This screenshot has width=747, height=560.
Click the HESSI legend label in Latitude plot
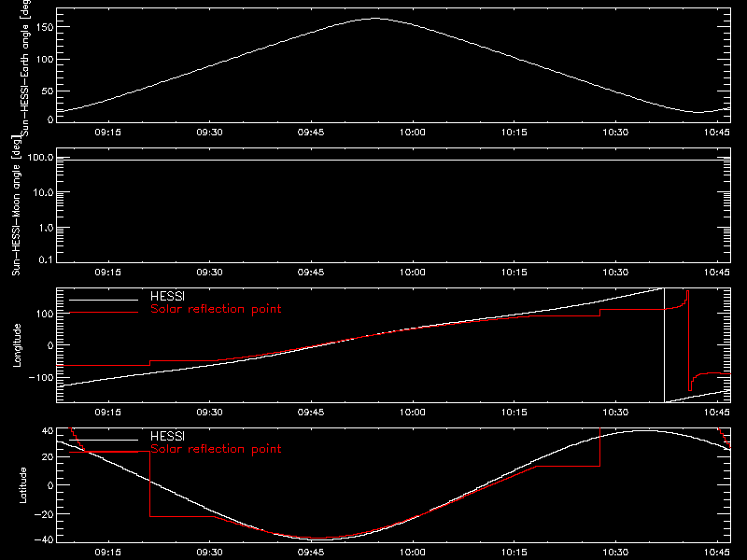click(167, 436)
